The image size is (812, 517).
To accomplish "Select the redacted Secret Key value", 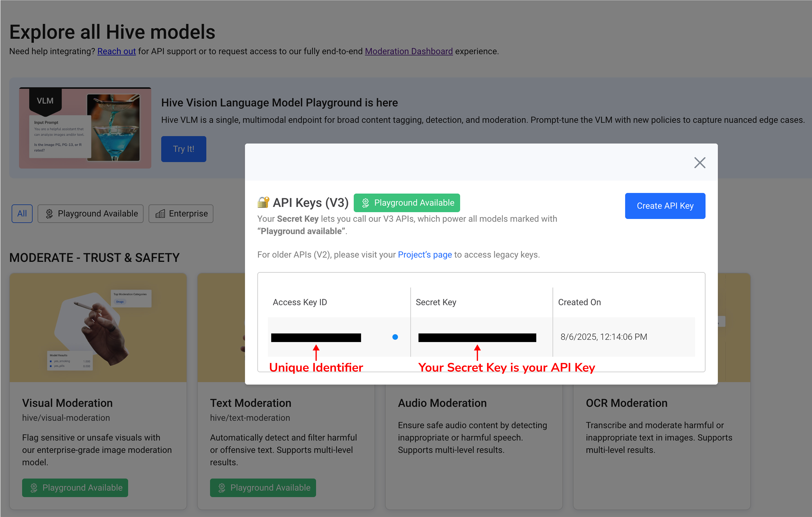I will point(477,337).
